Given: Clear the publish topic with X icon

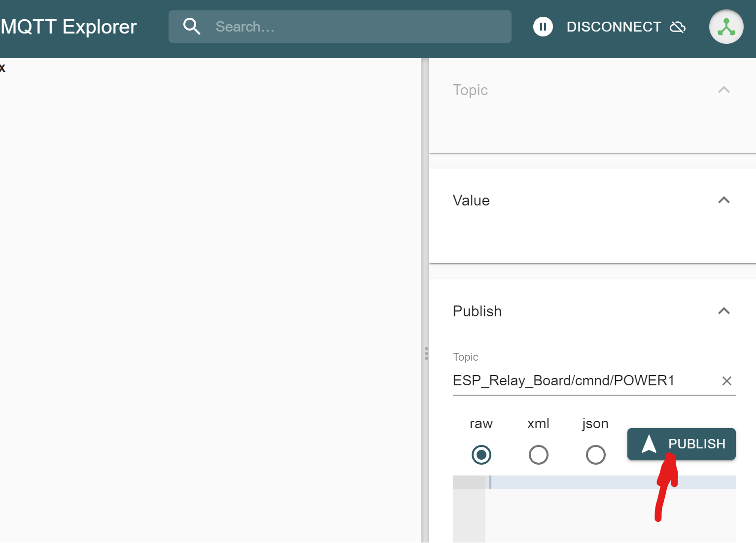Looking at the screenshot, I should pyautogui.click(x=726, y=381).
